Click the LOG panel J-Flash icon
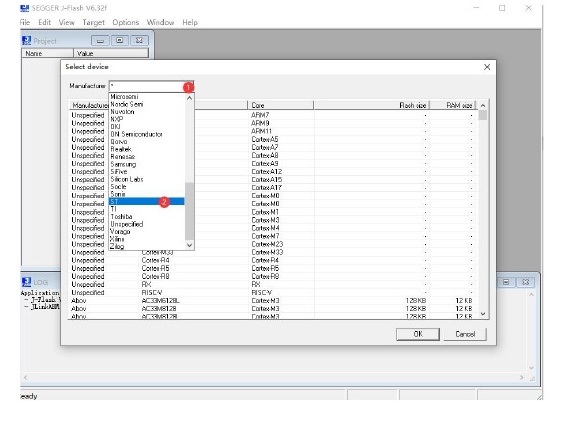 coord(26,282)
